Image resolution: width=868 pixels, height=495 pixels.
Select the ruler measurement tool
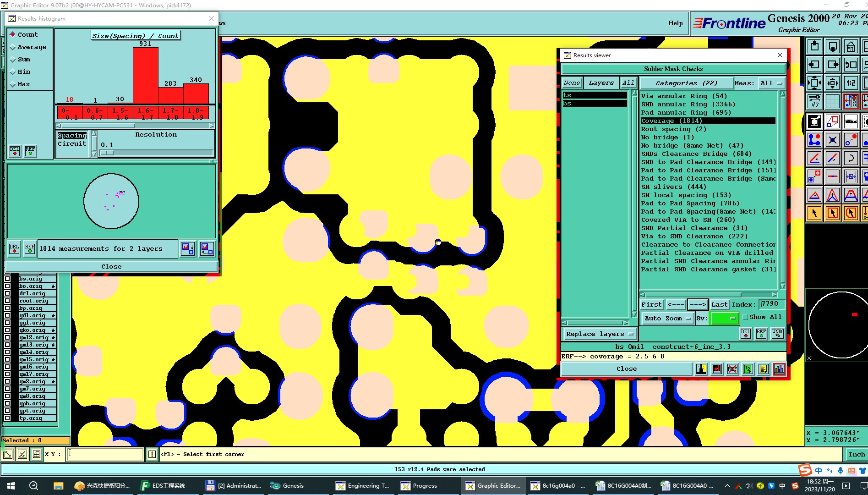click(x=851, y=121)
